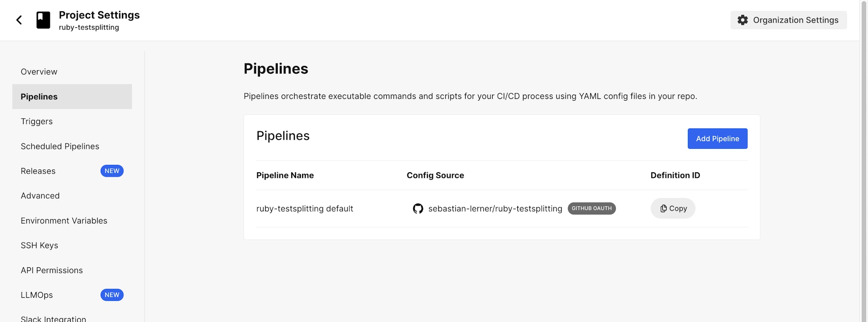Open API Permissions settings
Viewport: 868px width, 322px height.
click(52, 270)
